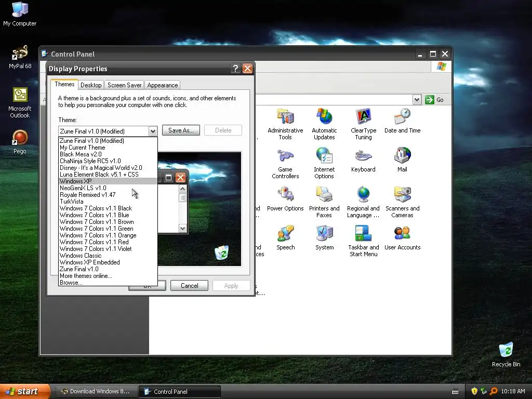This screenshot has height=399, width=532.
Task: Choose Windows 7 Colors v1.1 Black
Action: click(x=108, y=208)
